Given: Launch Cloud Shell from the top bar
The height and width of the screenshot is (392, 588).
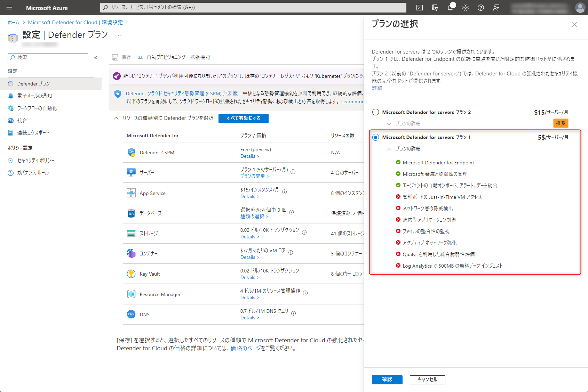Looking at the screenshot, I should [x=420, y=8].
